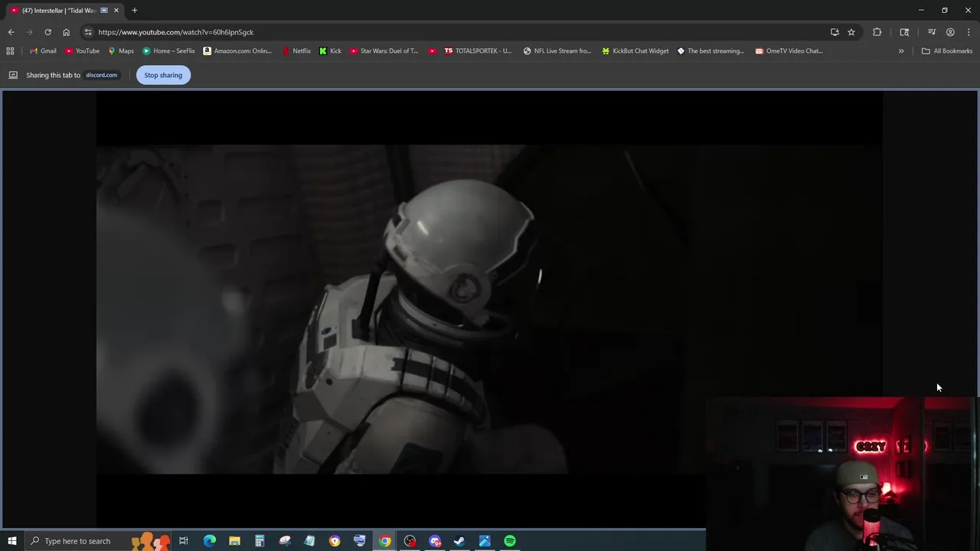Open the OmeTV Video Chat bookmark
980x551 pixels.
(789, 51)
